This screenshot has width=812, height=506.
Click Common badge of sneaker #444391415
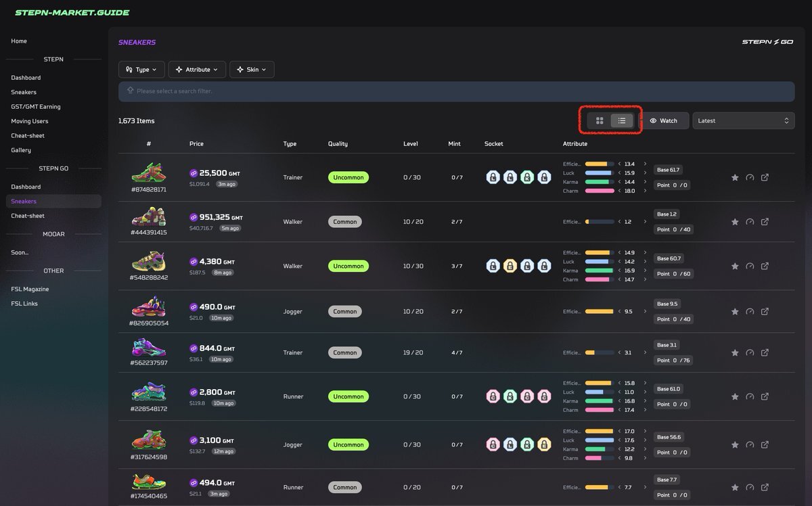click(345, 221)
